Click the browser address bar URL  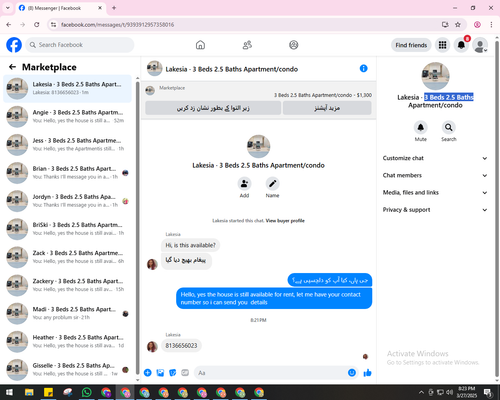tap(117, 25)
